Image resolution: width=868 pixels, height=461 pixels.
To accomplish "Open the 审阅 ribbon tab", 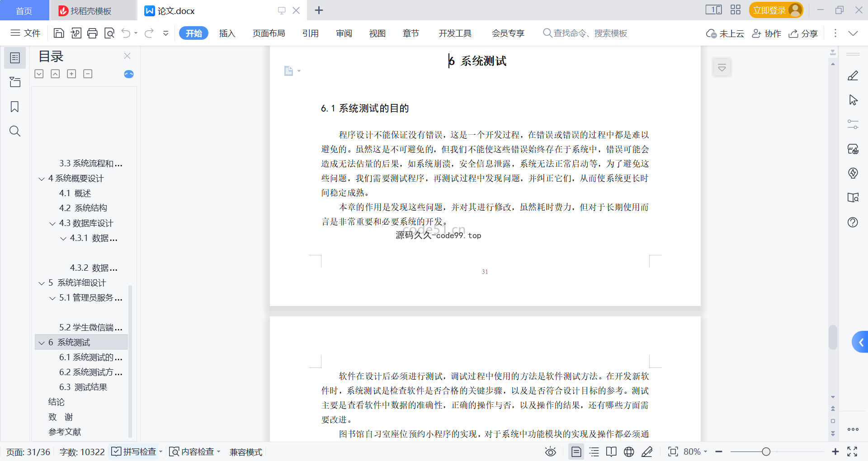I will point(344,33).
